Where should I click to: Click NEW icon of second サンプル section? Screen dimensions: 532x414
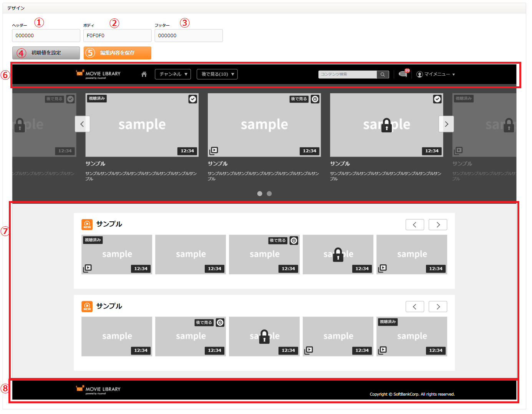pos(87,307)
